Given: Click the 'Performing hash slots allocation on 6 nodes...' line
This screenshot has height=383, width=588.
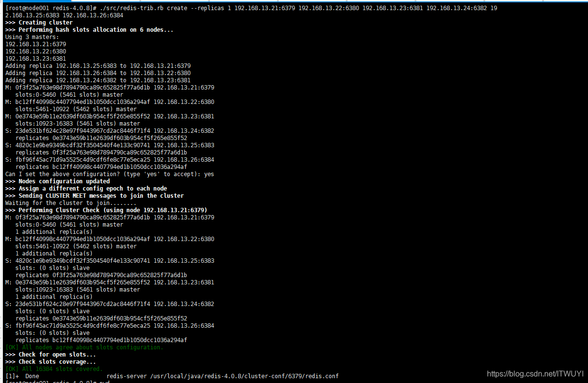Looking at the screenshot, I should [x=89, y=30].
